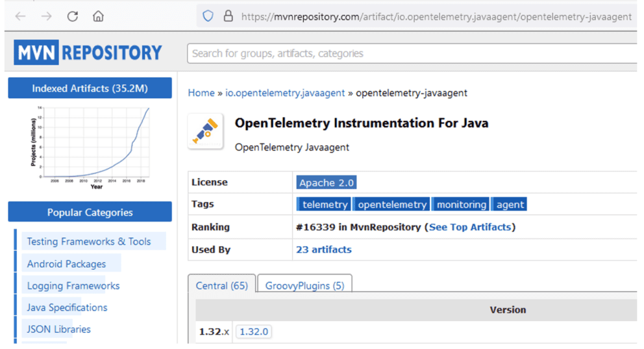Open Testing Frameworks & Tools category
The image size is (644, 349).
coord(89,242)
